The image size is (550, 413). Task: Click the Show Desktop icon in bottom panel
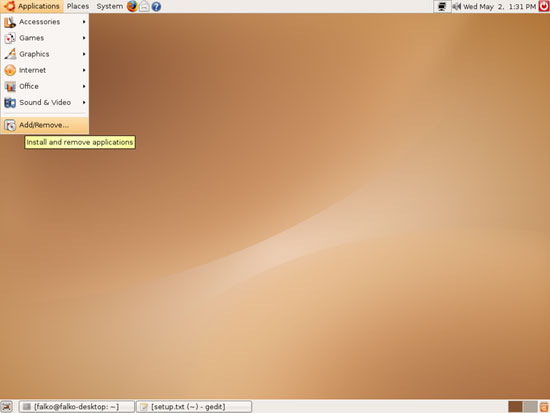[x=7, y=407]
